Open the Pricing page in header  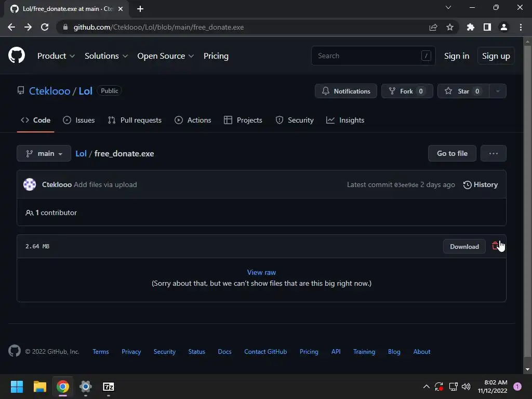click(216, 56)
